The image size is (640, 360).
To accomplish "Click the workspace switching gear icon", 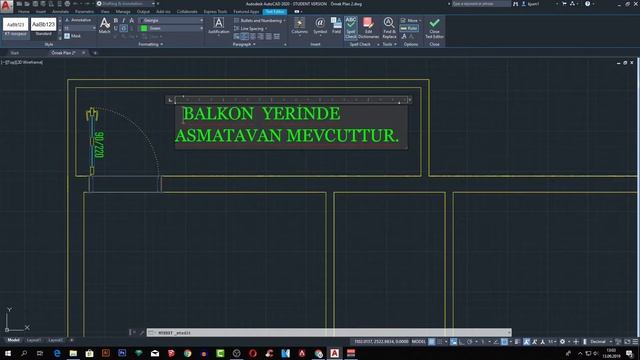I will pyautogui.click(x=562, y=342).
